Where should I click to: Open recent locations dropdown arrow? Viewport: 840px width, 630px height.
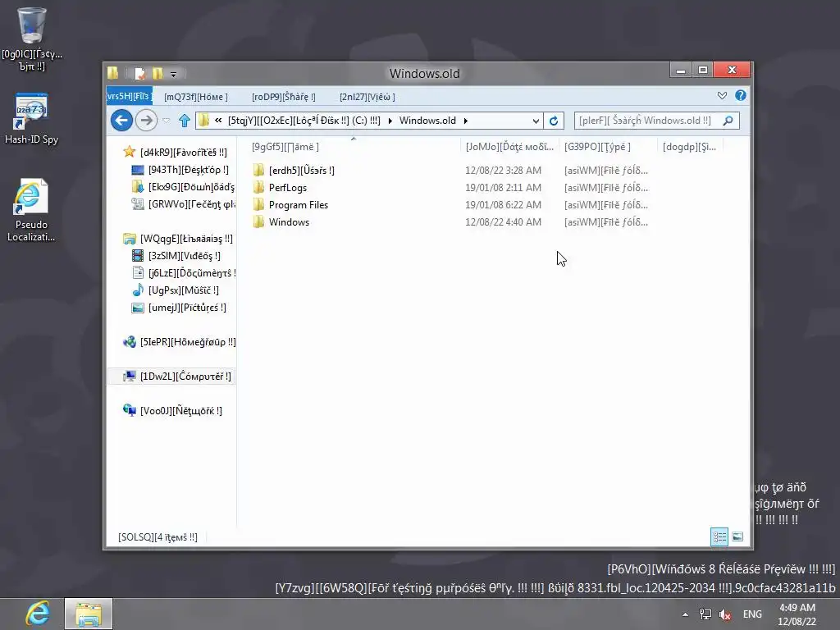(x=166, y=121)
